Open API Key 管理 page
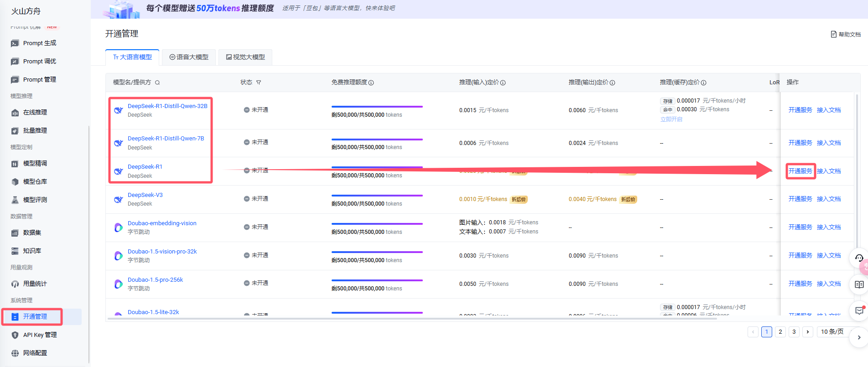The image size is (868, 367). pyautogui.click(x=40, y=335)
